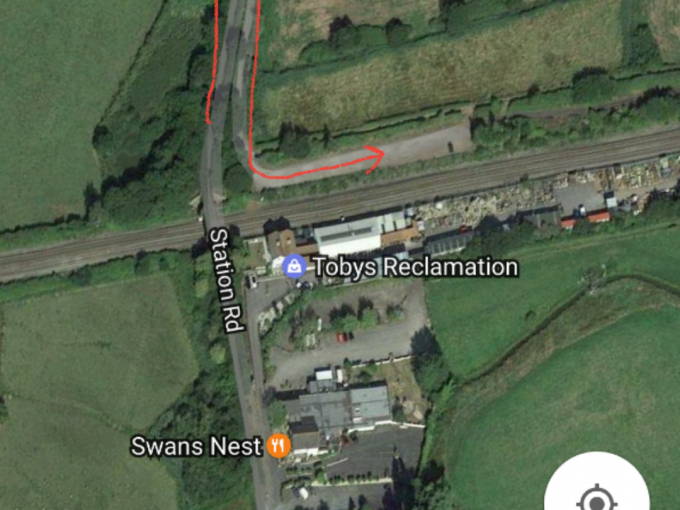
Task: Open the Tobys Reclamation place label
Action: point(415,266)
